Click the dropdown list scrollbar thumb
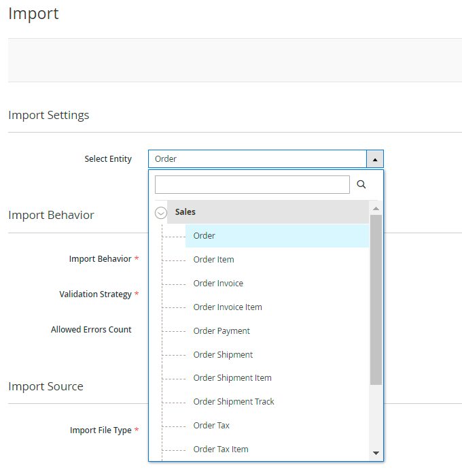 tap(376, 299)
